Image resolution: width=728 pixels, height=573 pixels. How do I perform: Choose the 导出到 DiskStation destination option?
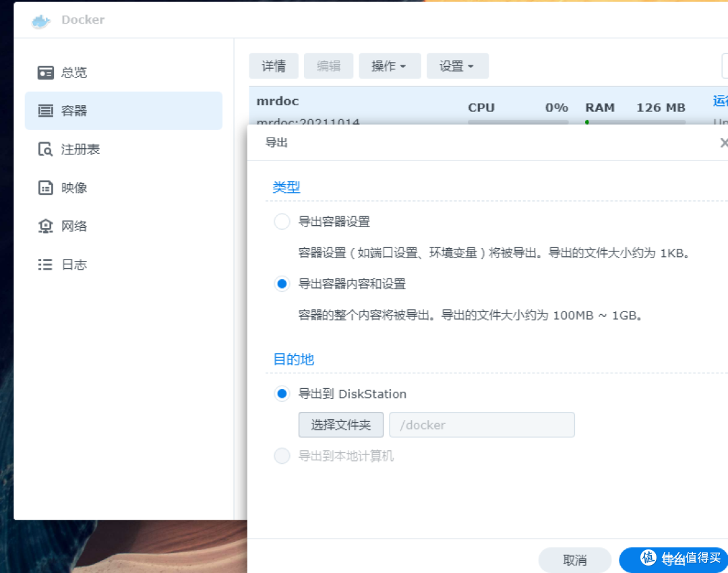point(282,393)
